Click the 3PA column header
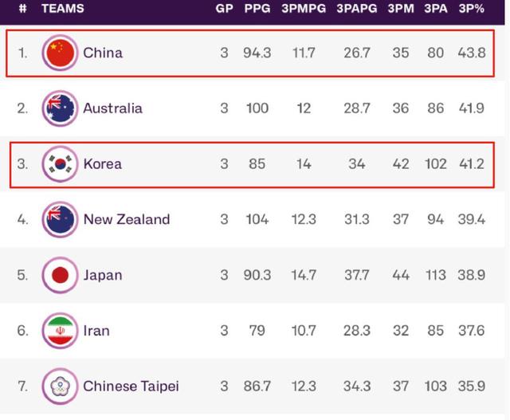Viewport: 510px width, 420px height. tap(436, 9)
